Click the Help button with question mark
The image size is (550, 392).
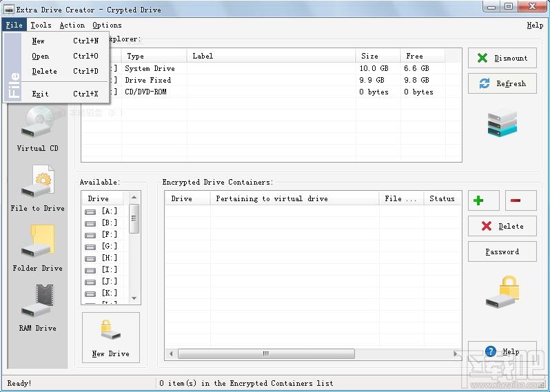coord(502,351)
